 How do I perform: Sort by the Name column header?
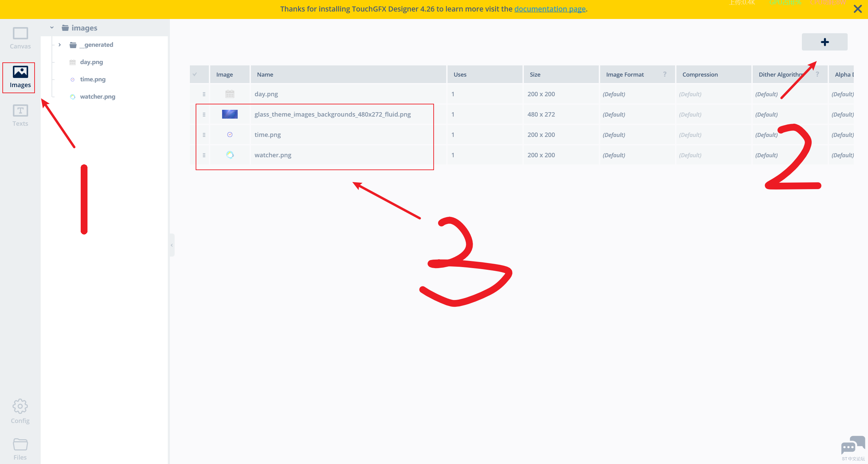[x=265, y=74]
